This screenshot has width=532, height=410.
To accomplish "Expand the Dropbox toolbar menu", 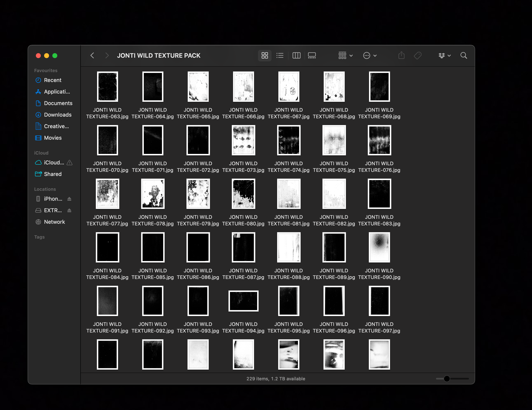I will pos(444,56).
